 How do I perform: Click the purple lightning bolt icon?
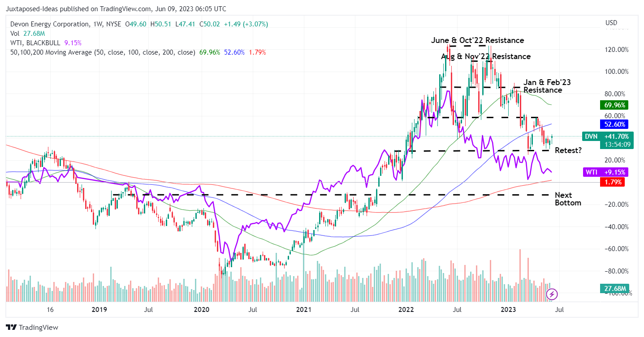pyautogui.click(x=553, y=294)
